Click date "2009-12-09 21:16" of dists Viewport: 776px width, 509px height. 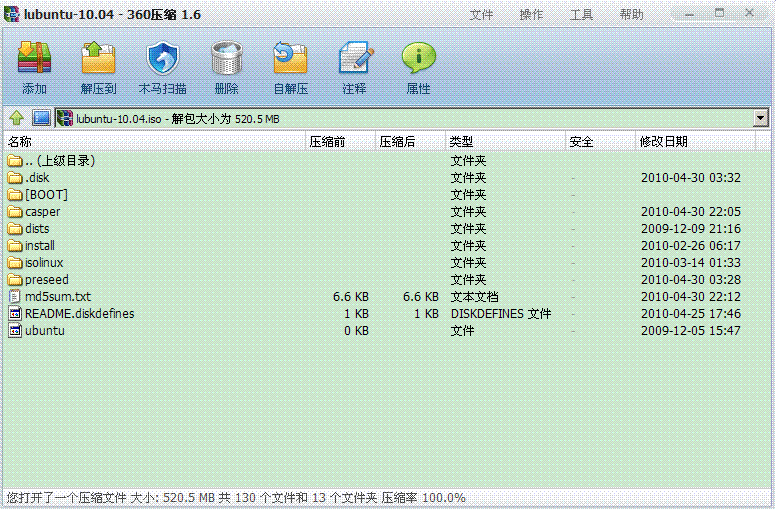[x=691, y=229]
